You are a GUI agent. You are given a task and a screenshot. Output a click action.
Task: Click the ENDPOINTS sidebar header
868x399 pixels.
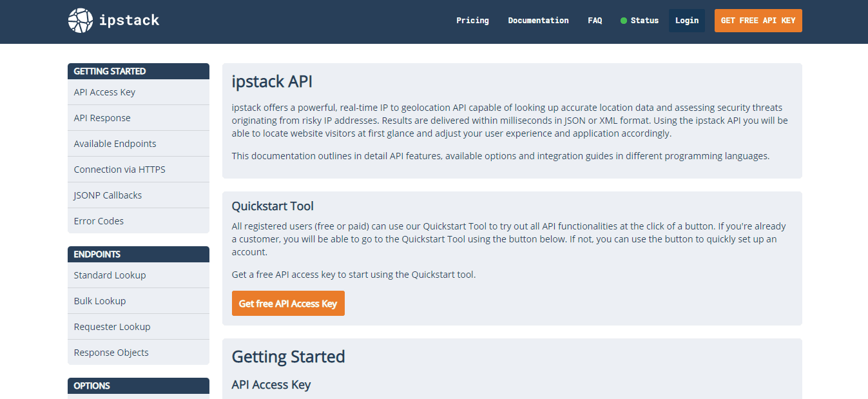tap(139, 254)
